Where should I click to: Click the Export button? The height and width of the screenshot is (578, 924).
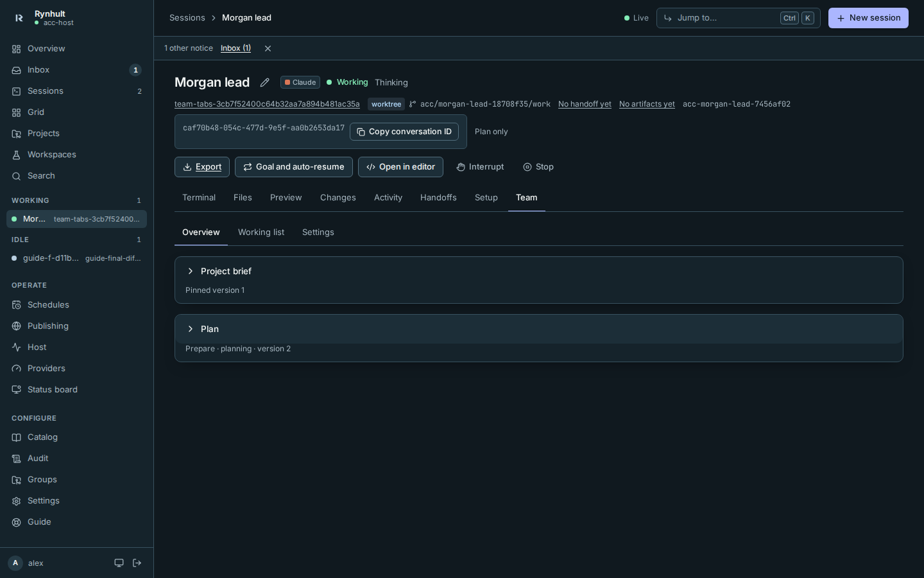tap(202, 167)
